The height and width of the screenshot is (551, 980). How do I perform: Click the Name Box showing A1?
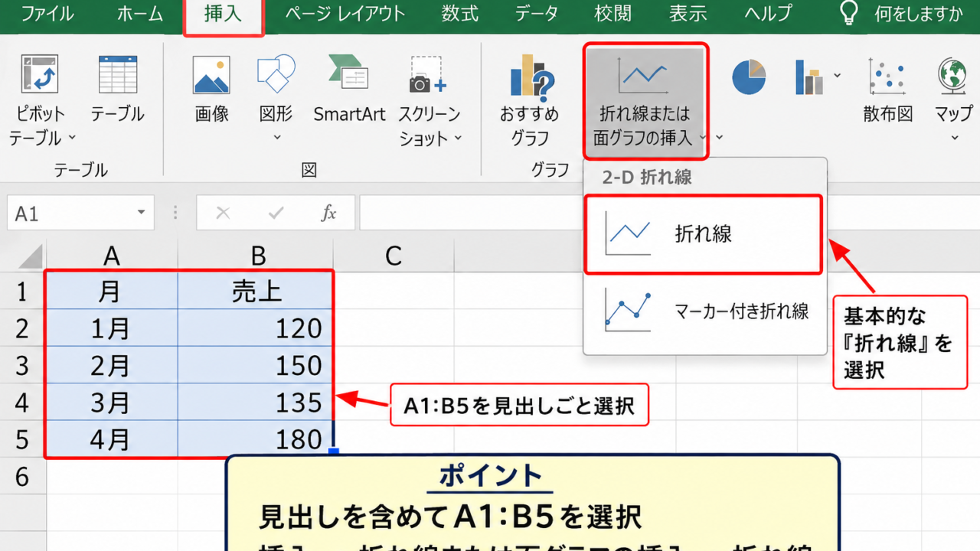tap(80, 213)
